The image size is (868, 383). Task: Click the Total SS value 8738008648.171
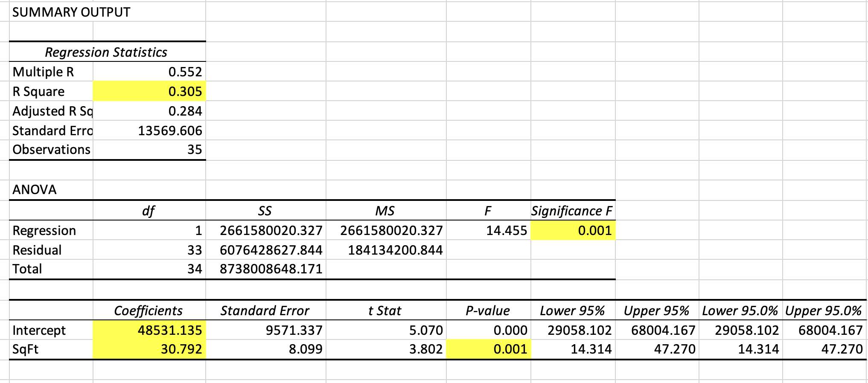[266, 269]
